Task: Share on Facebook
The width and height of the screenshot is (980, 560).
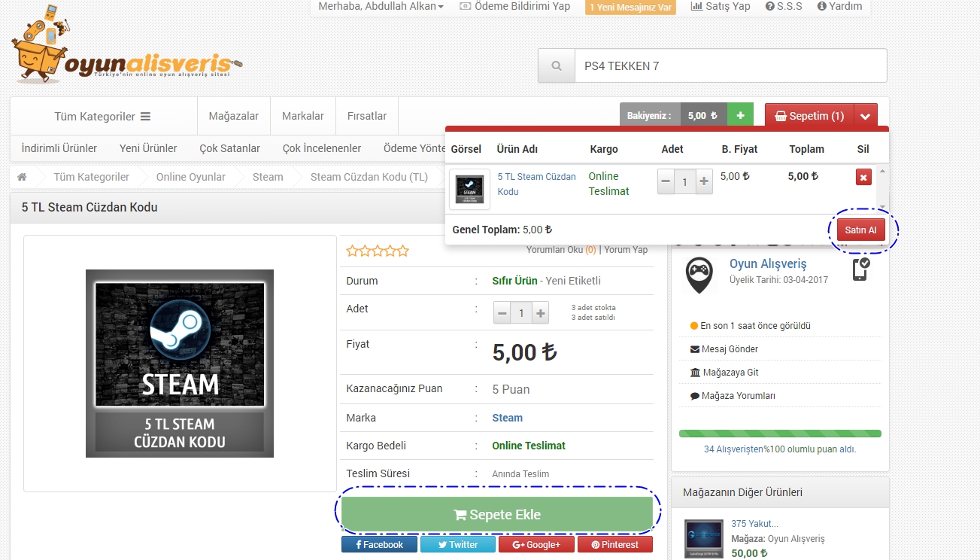Action: [379, 544]
